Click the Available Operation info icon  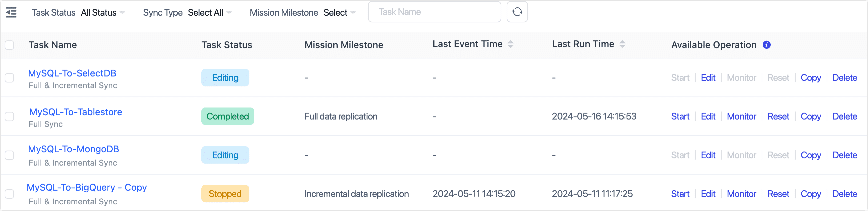(x=767, y=45)
